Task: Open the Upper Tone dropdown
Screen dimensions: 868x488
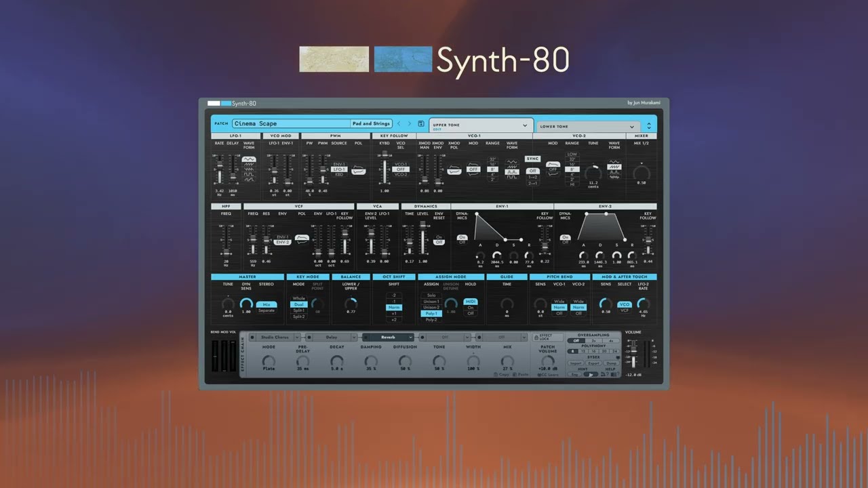Action: click(x=524, y=125)
